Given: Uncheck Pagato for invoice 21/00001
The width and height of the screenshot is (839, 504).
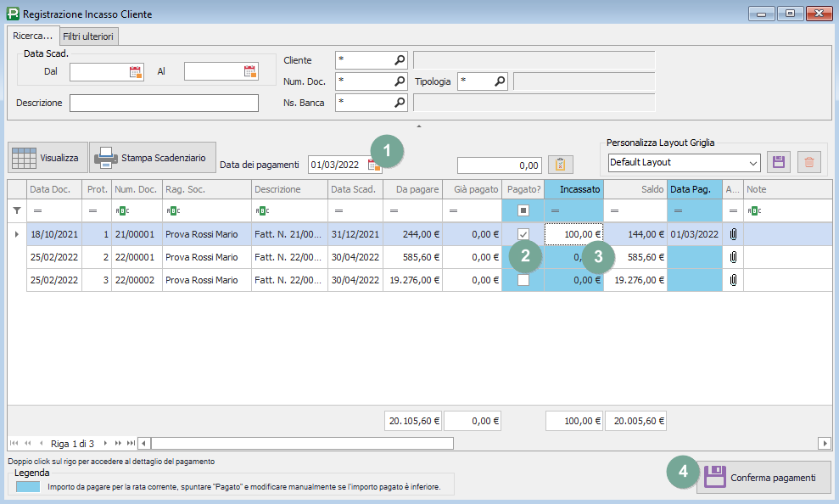Looking at the screenshot, I should tap(523, 234).
